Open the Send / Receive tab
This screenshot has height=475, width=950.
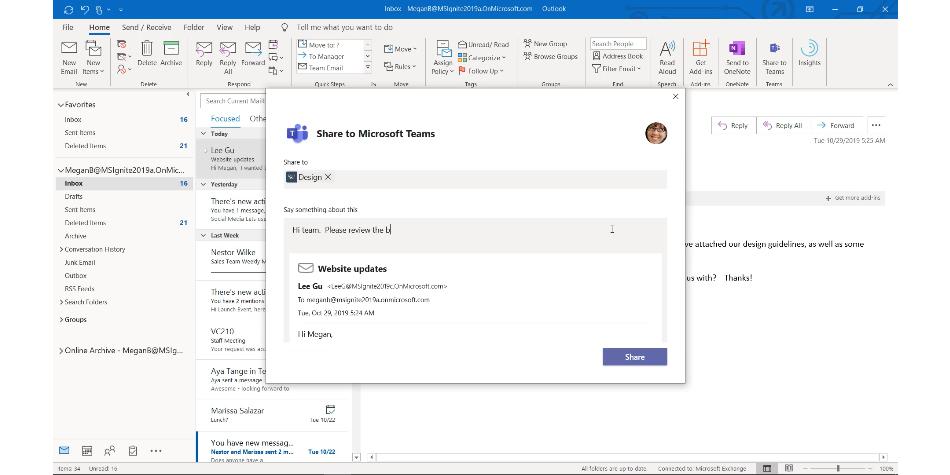click(x=146, y=27)
